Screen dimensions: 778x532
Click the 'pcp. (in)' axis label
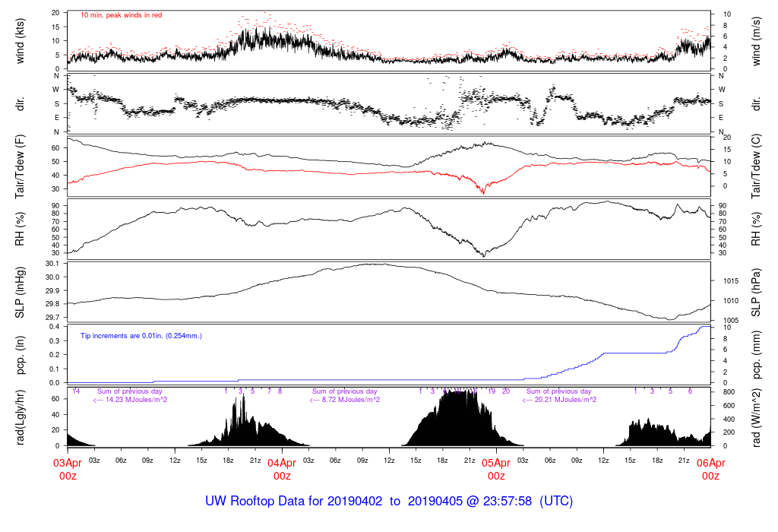(20, 356)
